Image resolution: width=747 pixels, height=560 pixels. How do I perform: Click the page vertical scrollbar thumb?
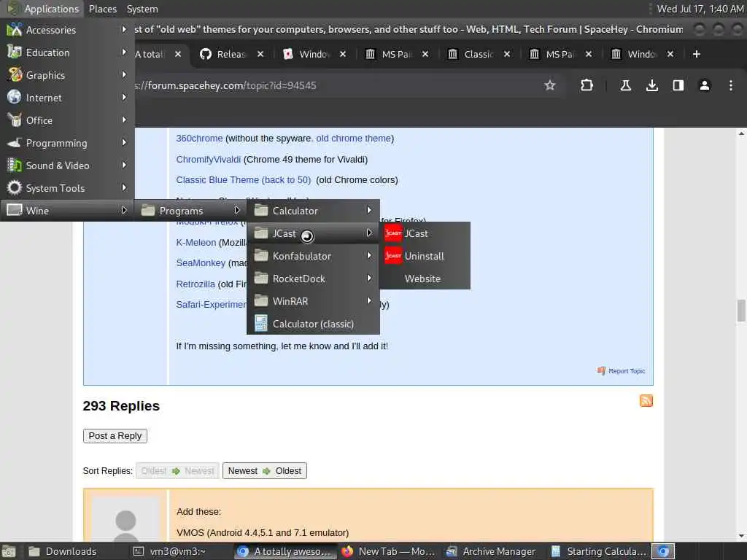[741, 311]
